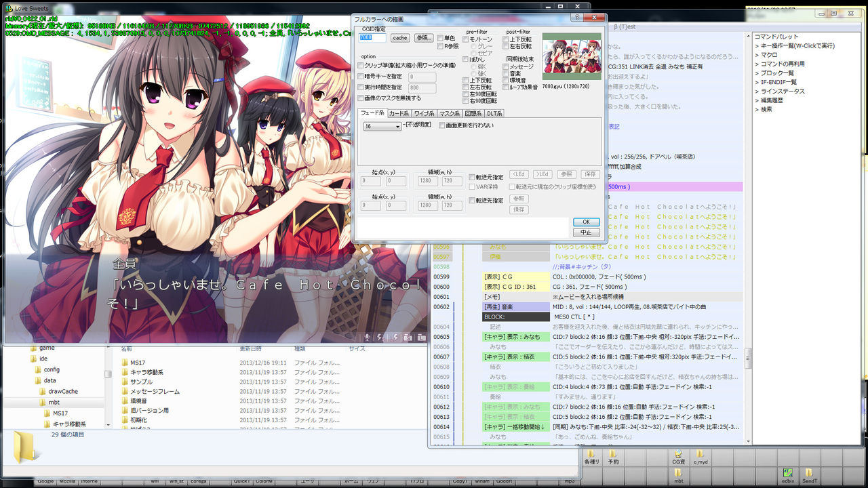Check 暗号キーを指定 option

(361, 77)
